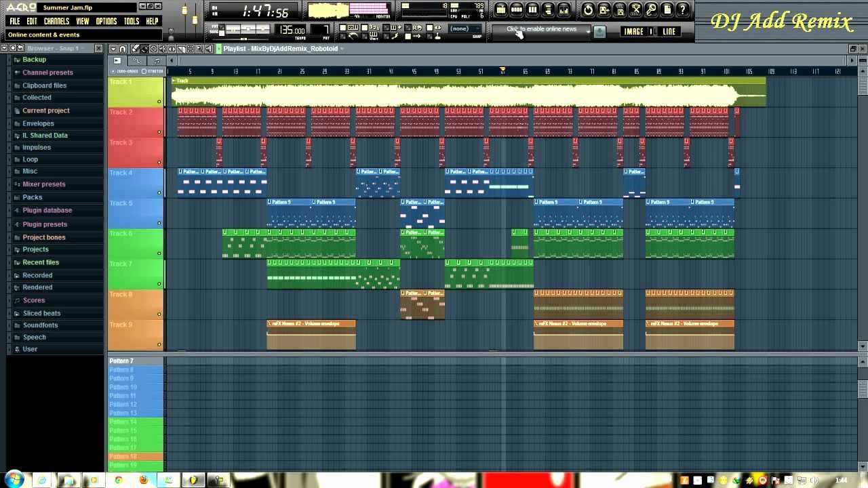868x488 pixels.
Task: Open the online news panel dropdown arrow
Action: (x=588, y=31)
